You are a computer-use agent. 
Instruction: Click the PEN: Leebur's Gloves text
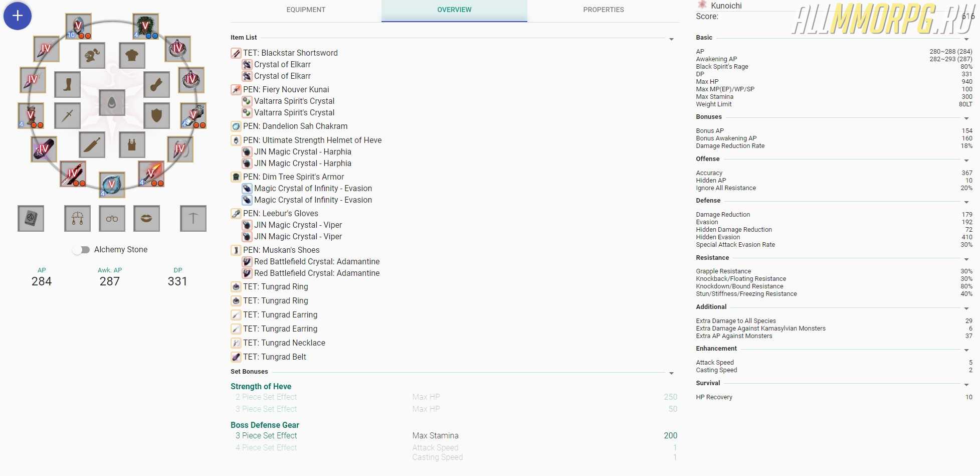pos(281,213)
